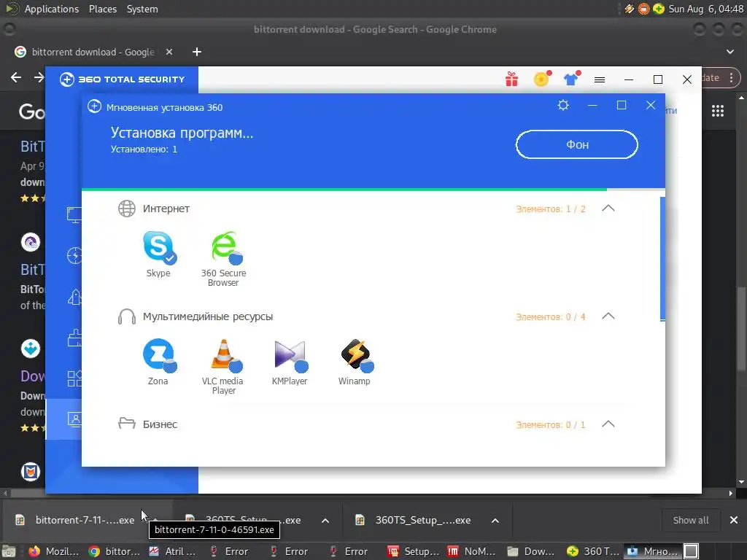Select the KMPlayer icon
Image resolution: width=747 pixels, height=560 pixels.
pyautogui.click(x=290, y=355)
